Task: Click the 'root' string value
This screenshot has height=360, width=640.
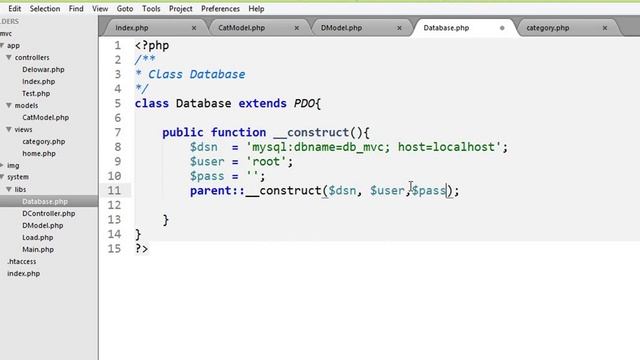Action: (266, 162)
